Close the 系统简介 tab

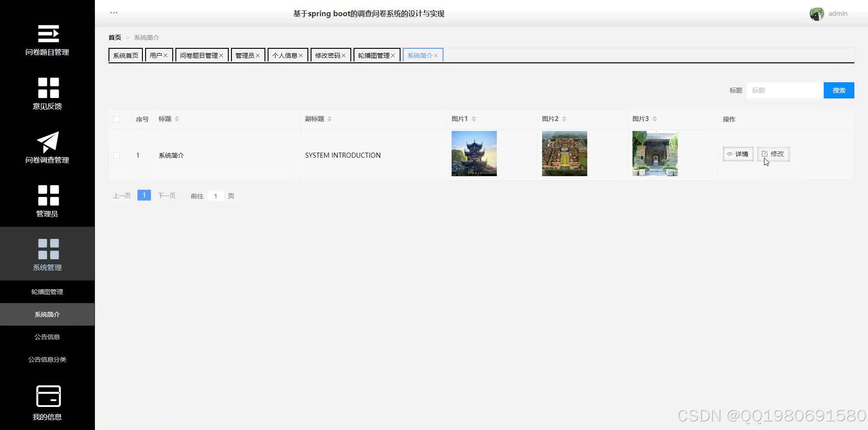[436, 56]
